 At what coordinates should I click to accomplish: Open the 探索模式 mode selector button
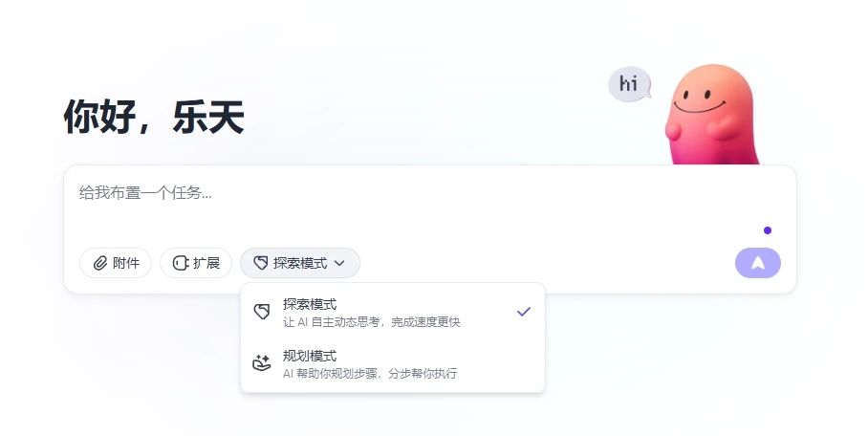click(x=300, y=263)
